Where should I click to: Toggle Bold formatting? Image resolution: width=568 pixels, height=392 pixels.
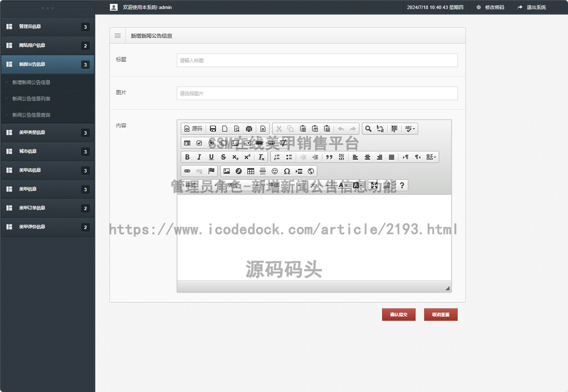(x=187, y=157)
